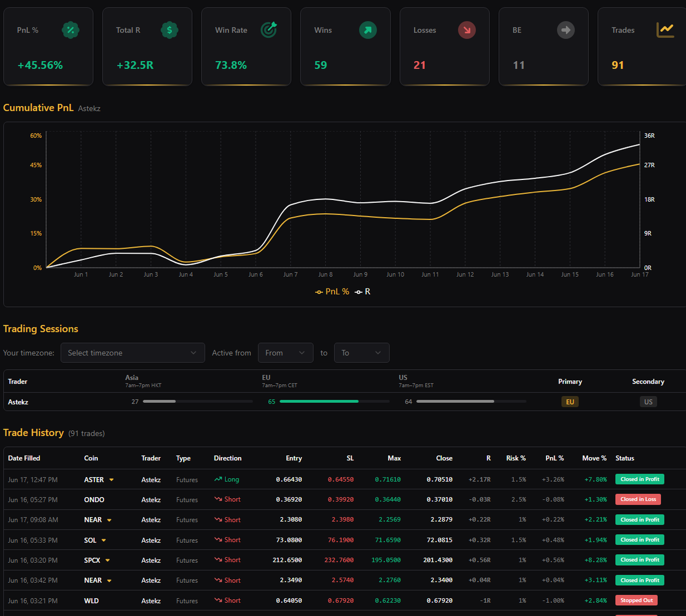This screenshot has height=616, width=686.
Task: Click the BE gray arrow icon
Action: click(566, 30)
